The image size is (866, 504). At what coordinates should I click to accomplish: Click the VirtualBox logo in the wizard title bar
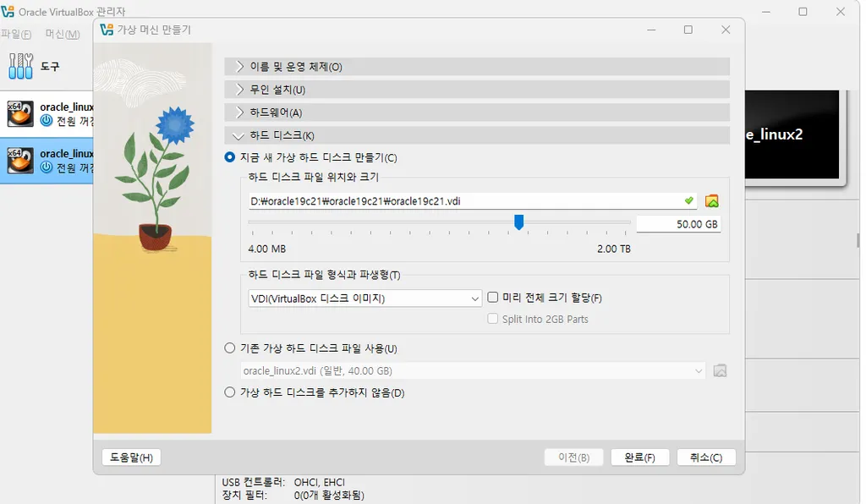(107, 30)
